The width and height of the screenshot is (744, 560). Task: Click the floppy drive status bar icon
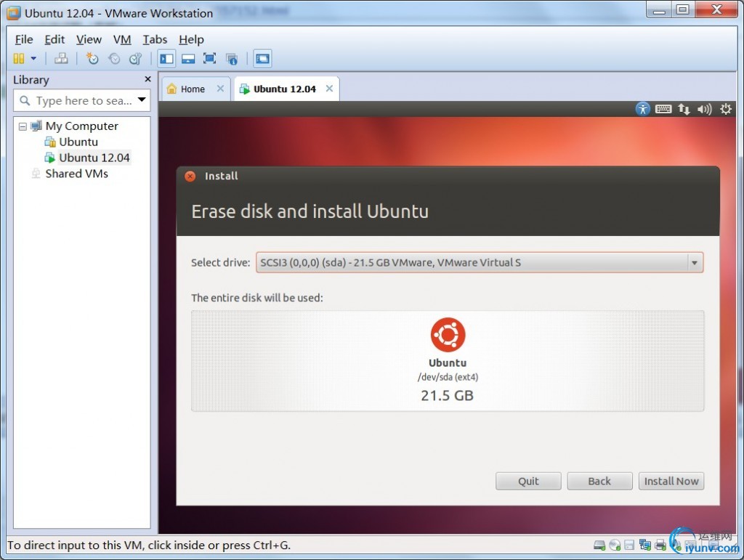[x=629, y=545]
